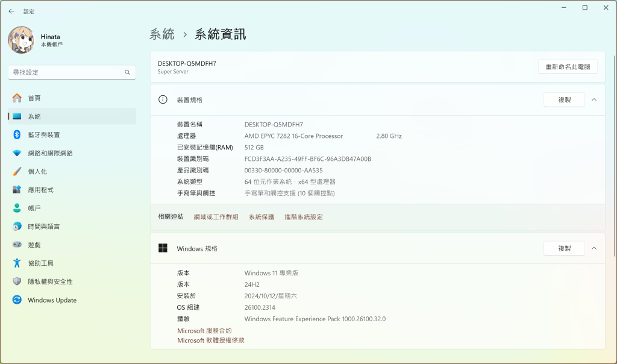The height and width of the screenshot is (364, 617).
Task: Click the apps (應用程式) icon
Action: (x=17, y=190)
